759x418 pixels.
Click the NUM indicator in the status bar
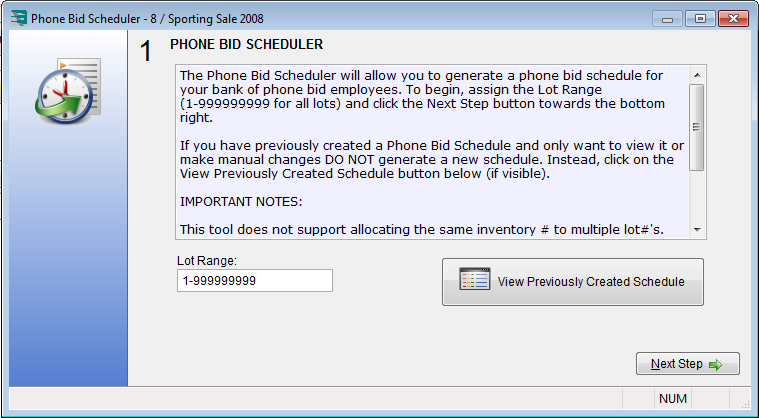coord(673,399)
